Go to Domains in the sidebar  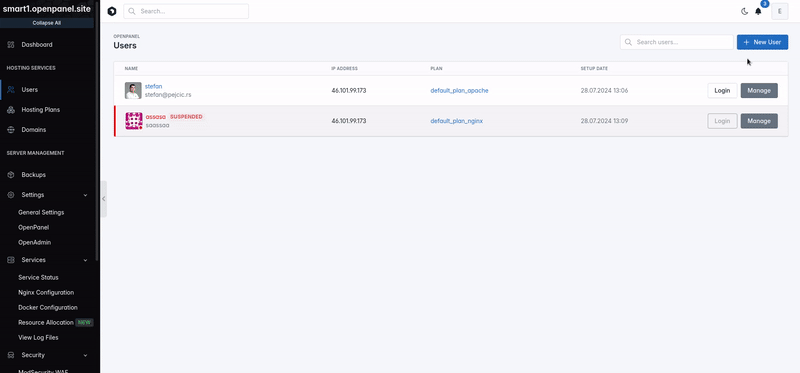[x=33, y=130]
